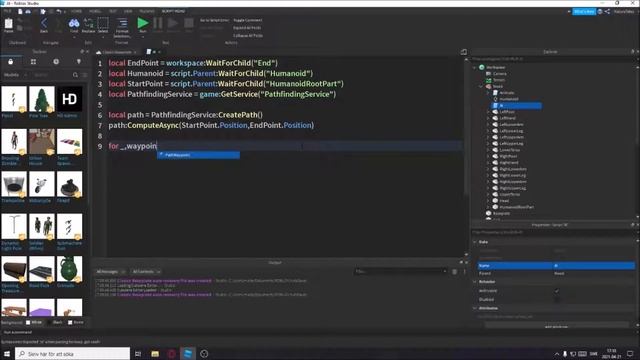Expand the RightFoot node in Explorer
Viewport: 640px width, 360px height.
pos(488,156)
